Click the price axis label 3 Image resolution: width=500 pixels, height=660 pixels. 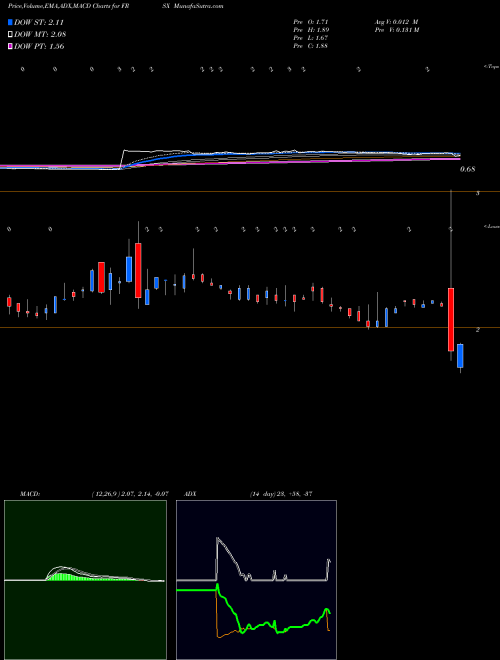coord(478,194)
